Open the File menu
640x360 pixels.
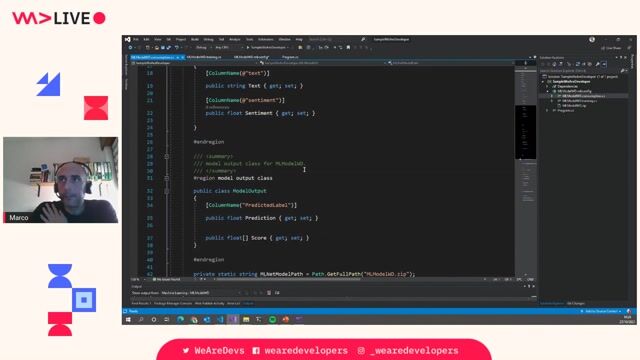(136, 40)
